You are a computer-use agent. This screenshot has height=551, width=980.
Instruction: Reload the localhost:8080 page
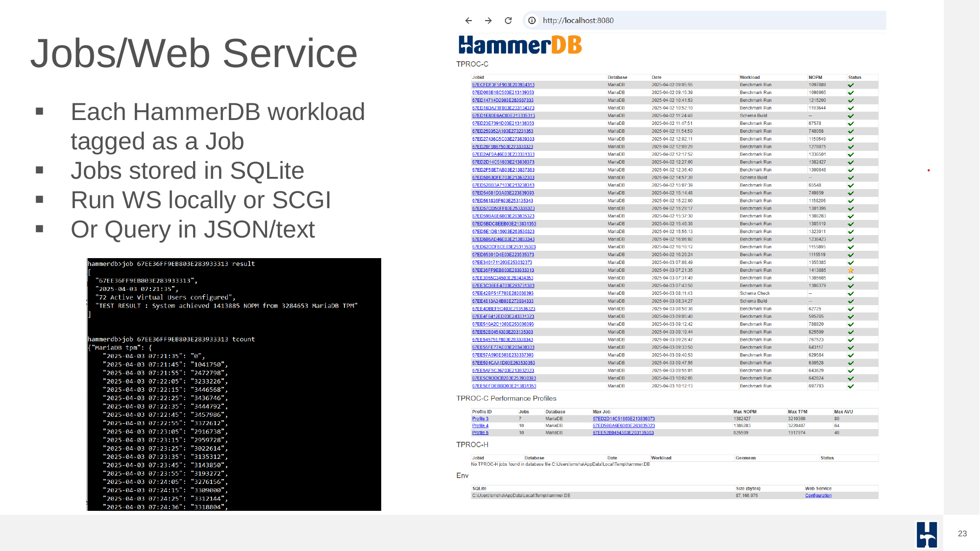click(x=508, y=21)
